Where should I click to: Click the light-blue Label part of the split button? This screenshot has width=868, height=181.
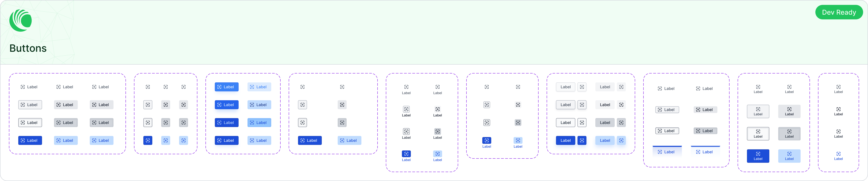pyautogui.click(x=605, y=140)
